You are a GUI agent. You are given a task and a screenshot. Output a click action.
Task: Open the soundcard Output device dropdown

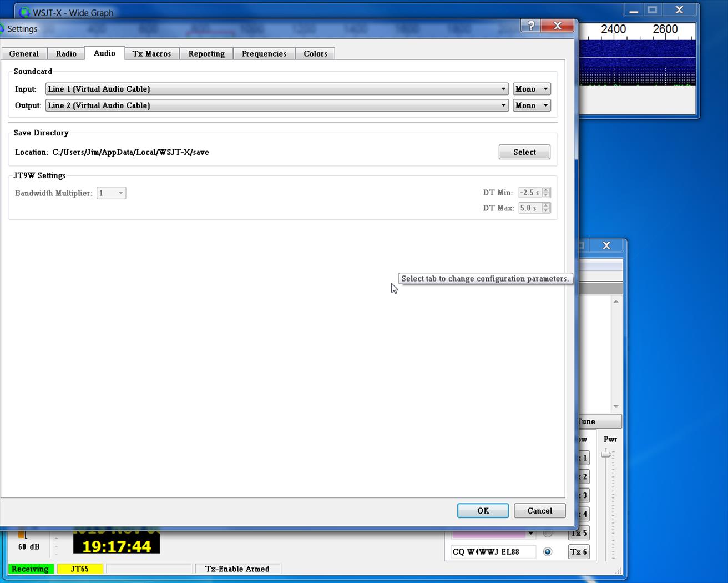point(277,105)
